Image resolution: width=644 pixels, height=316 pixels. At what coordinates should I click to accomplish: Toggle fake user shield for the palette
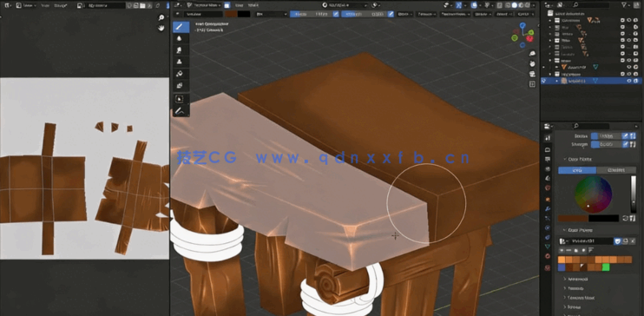click(x=617, y=241)
